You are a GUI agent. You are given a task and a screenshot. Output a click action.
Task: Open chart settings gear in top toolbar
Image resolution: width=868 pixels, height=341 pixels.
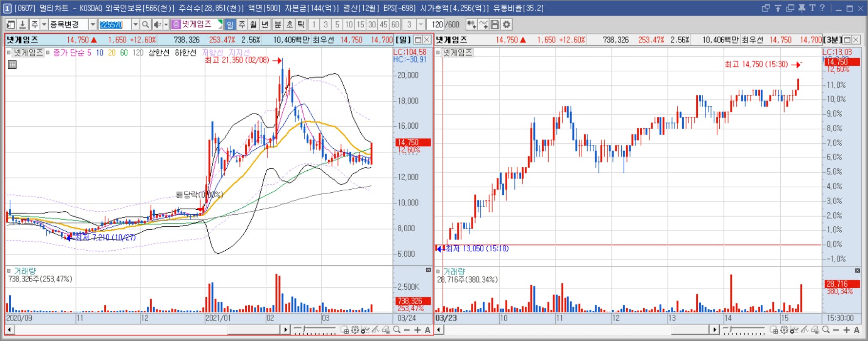coord(507,24)
